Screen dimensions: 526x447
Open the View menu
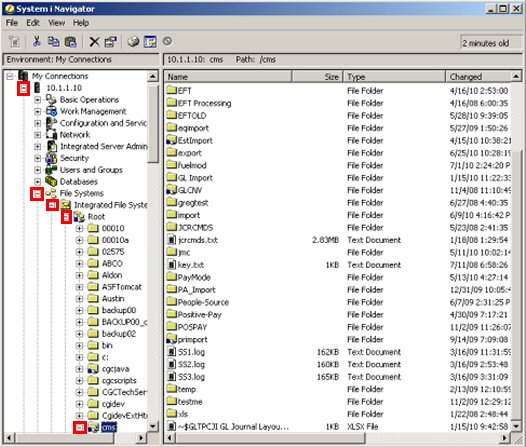coord(56,23)
